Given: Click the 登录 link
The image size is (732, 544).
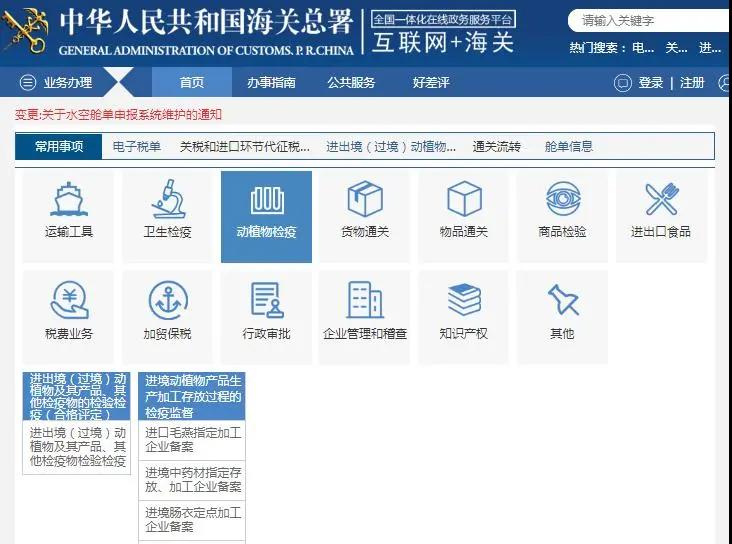Looking at the screenshot, I should tap(651, 83).
